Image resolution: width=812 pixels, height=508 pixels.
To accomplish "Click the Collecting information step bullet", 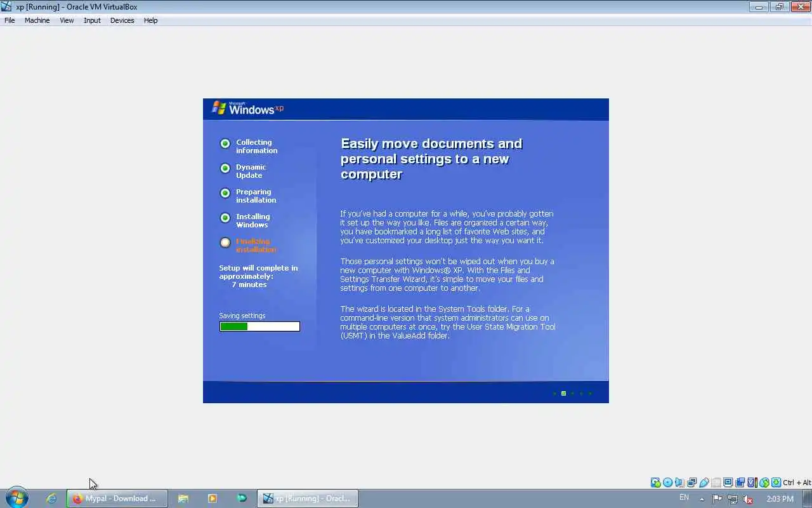I will coord(225,144).
